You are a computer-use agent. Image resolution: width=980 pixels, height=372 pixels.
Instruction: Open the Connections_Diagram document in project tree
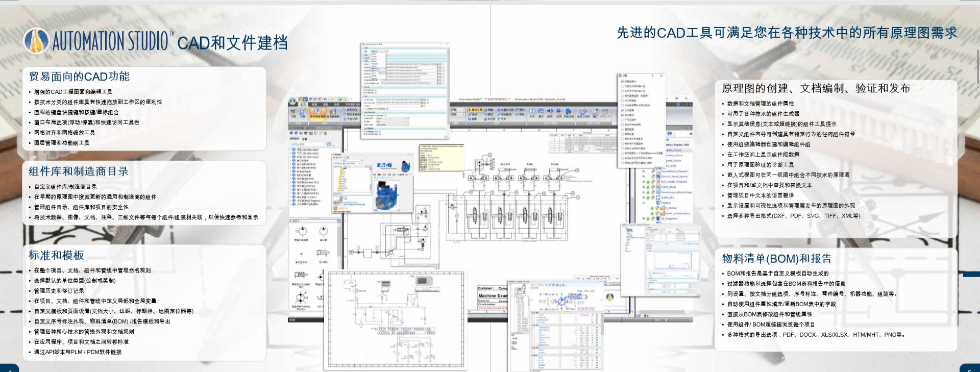click(x=674, y=171)
